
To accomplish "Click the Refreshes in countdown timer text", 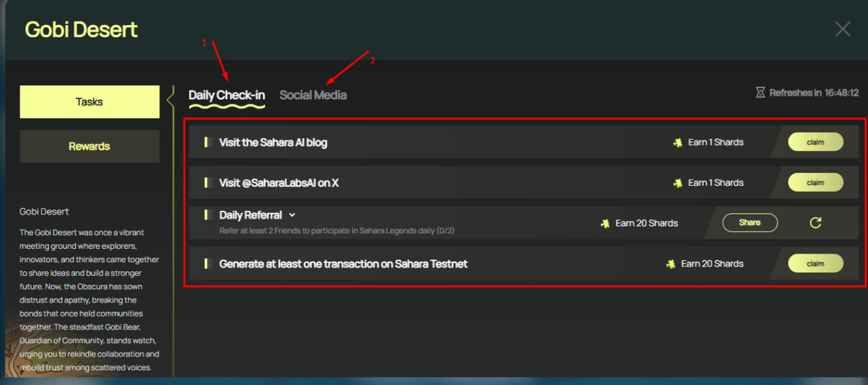I will click(814, 93).
